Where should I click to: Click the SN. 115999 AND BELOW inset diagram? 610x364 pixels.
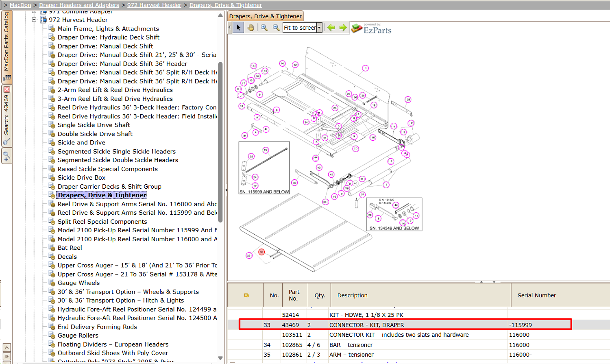pos(264,168)
